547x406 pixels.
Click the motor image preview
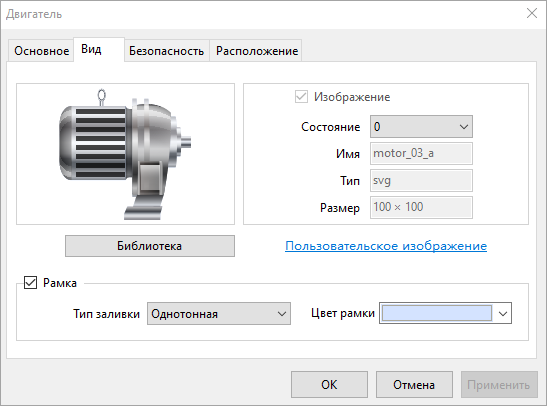click(125, 154)
